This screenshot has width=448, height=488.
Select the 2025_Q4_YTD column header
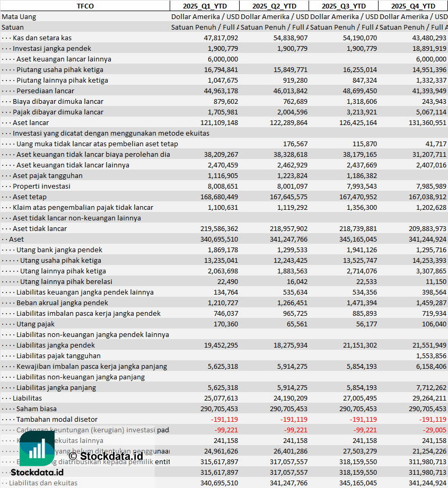413,6
